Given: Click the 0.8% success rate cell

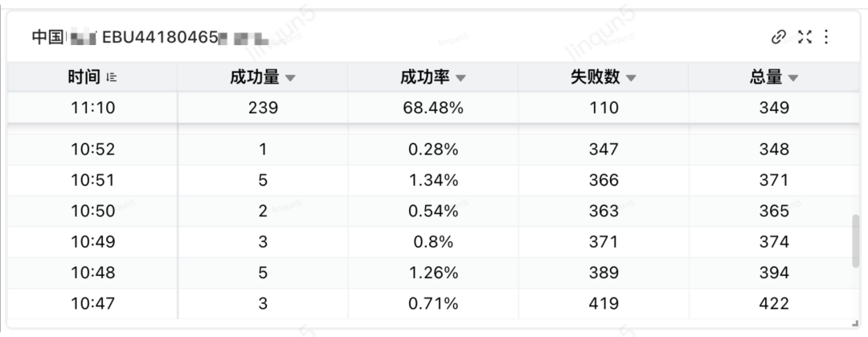Looking at the screenshot, I should 432,241.
